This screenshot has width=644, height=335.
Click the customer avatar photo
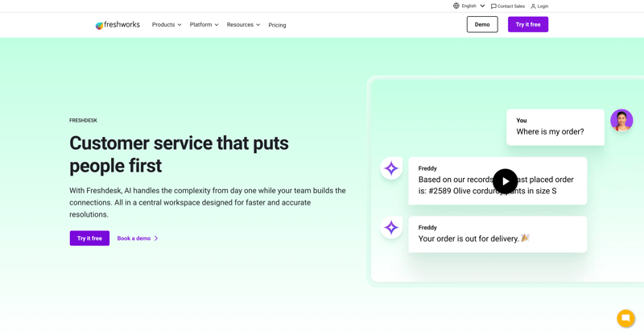621,120
